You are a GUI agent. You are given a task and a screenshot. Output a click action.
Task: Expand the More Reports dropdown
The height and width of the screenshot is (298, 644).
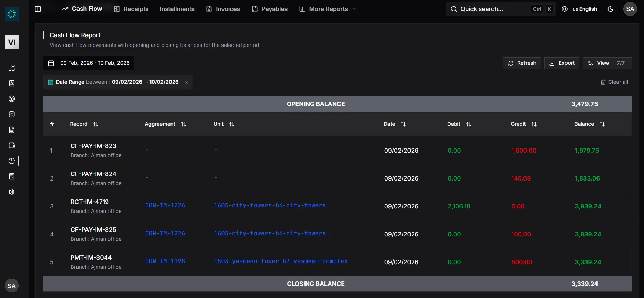[x=328, y=9]
